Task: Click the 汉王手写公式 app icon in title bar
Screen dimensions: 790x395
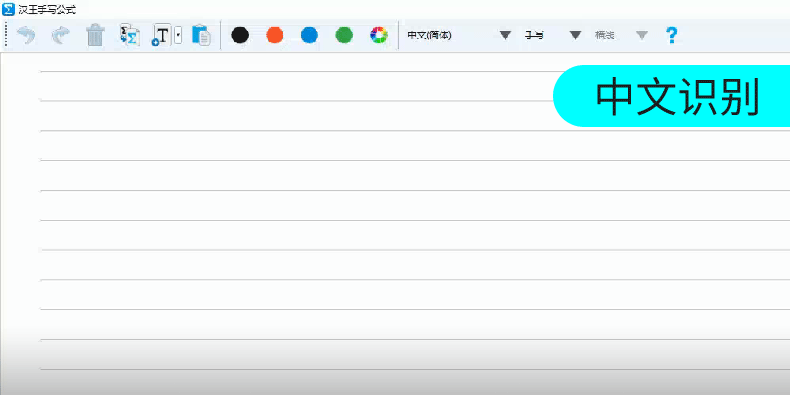Action: pyautogui.click(x=8, y=9)
